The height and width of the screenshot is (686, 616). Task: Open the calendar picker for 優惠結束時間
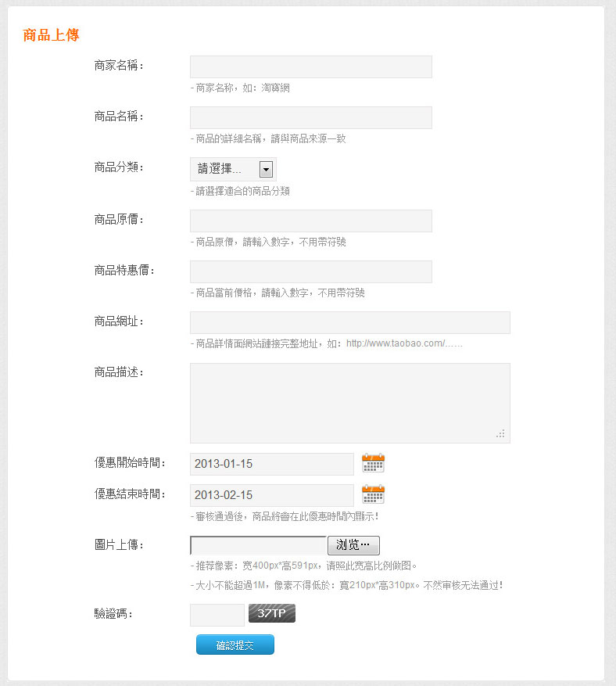tap(373, 494)
